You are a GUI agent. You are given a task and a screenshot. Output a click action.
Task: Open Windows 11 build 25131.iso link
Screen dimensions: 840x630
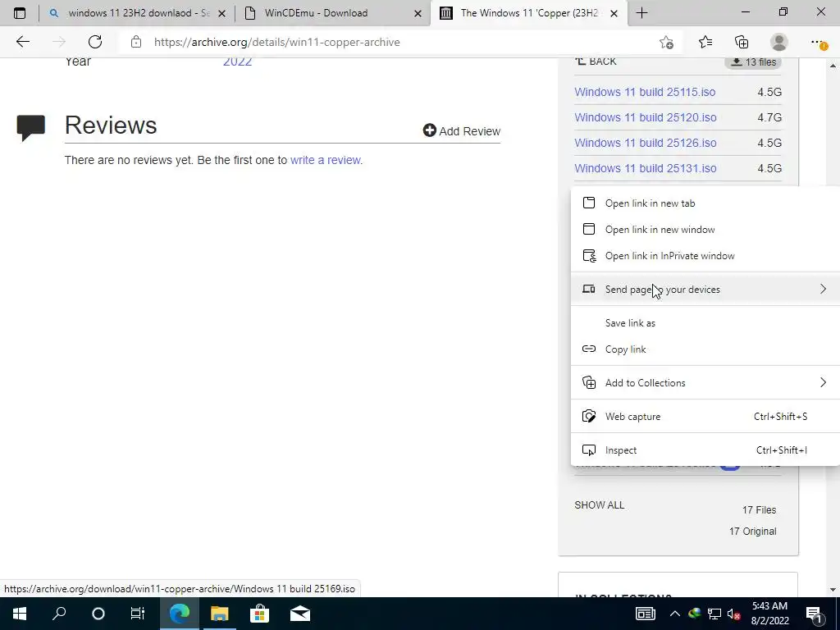coord(646,167)
